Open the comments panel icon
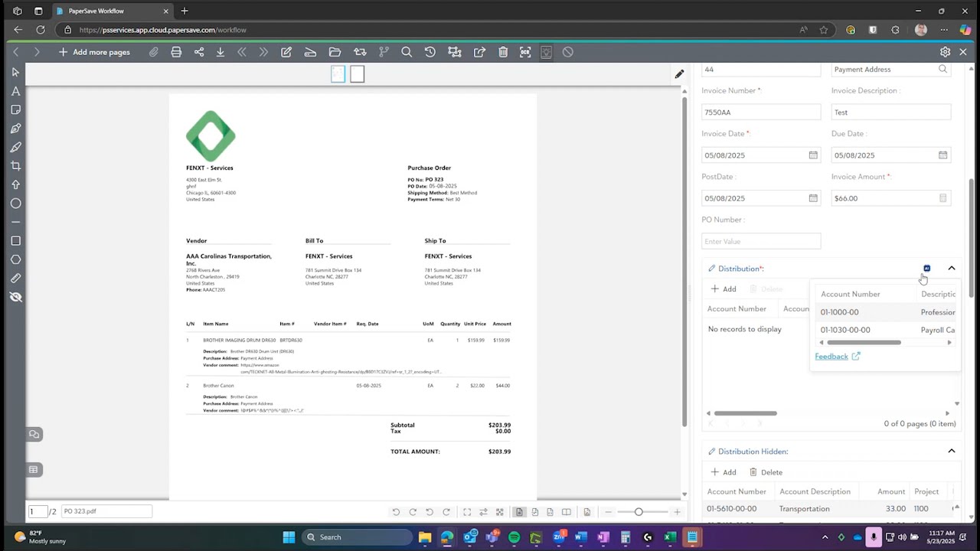 [34, 435]
